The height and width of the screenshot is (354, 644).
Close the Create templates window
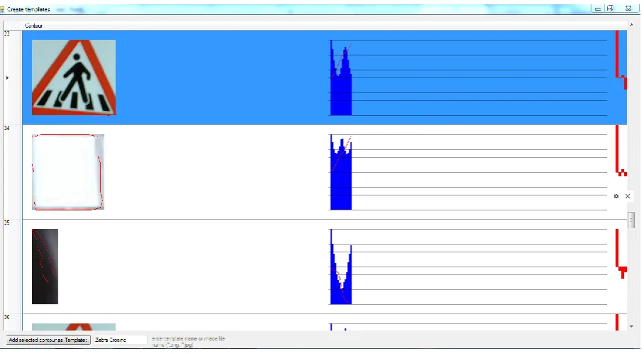tap(628, 9)
